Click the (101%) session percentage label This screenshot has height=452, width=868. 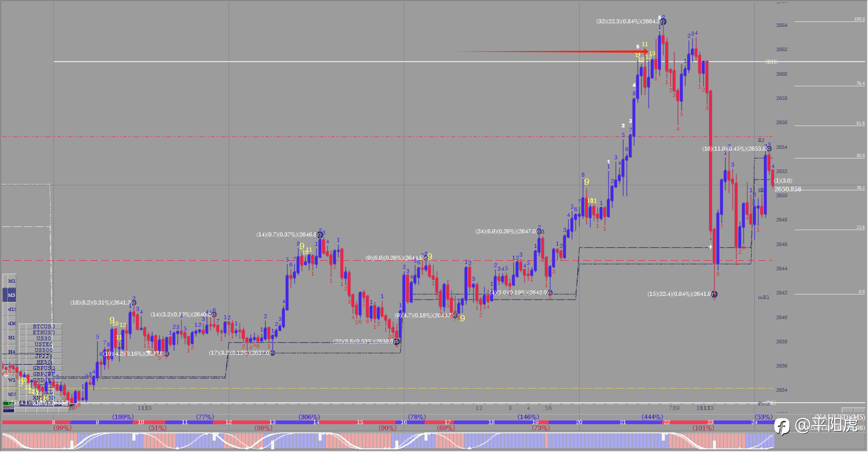coord(703,428)
